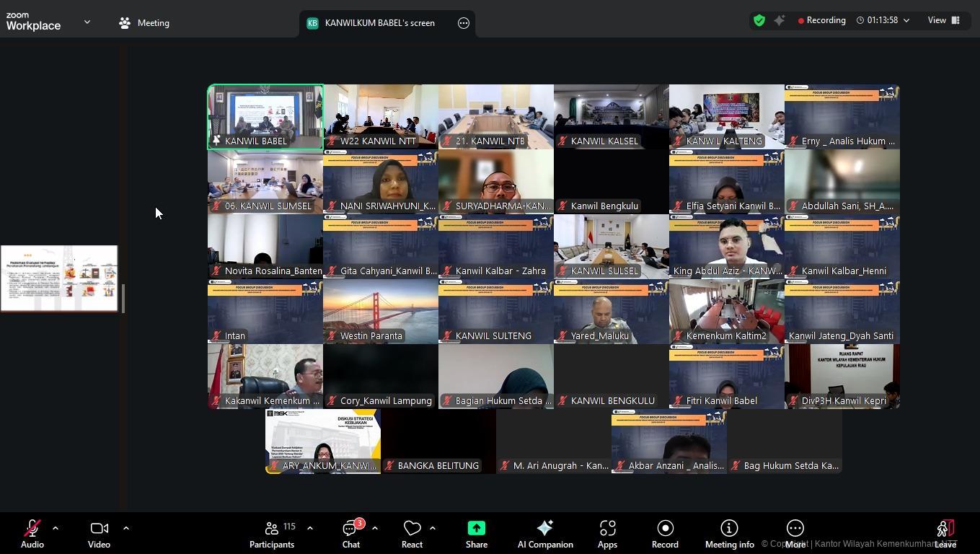Toggle recording with the Record button

665,535
